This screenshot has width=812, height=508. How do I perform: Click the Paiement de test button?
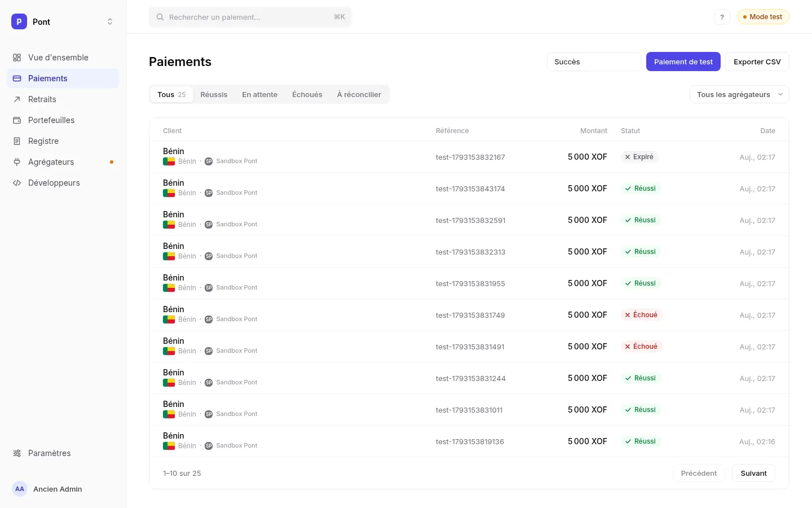(683, 62)
